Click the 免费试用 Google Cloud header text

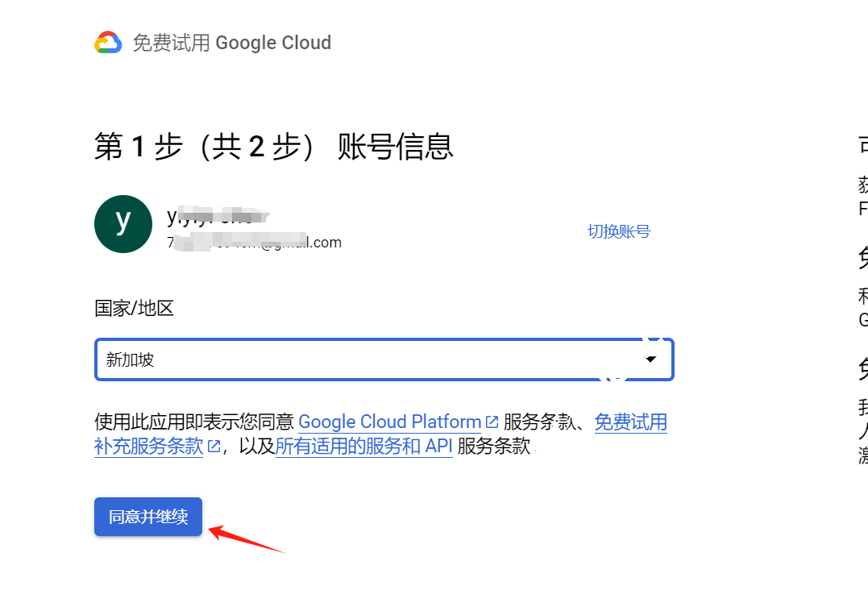pyautogui.click(x=232, y=43)
